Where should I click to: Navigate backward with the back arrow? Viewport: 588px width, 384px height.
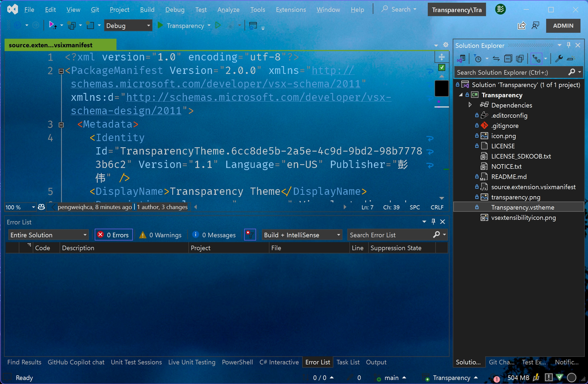click(x=18, y=25)
